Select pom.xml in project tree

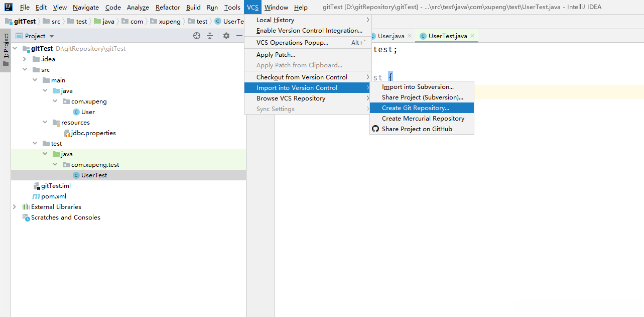click(x=54, y=196)
